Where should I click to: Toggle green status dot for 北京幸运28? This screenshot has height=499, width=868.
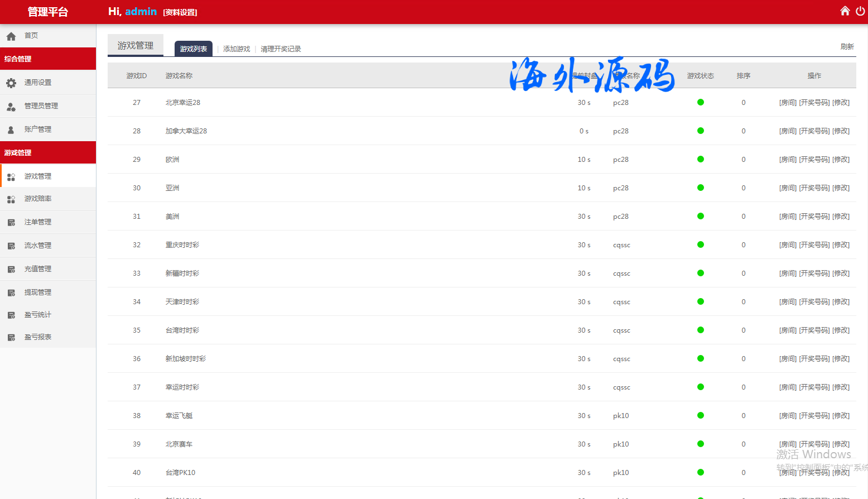click(701, 102)
